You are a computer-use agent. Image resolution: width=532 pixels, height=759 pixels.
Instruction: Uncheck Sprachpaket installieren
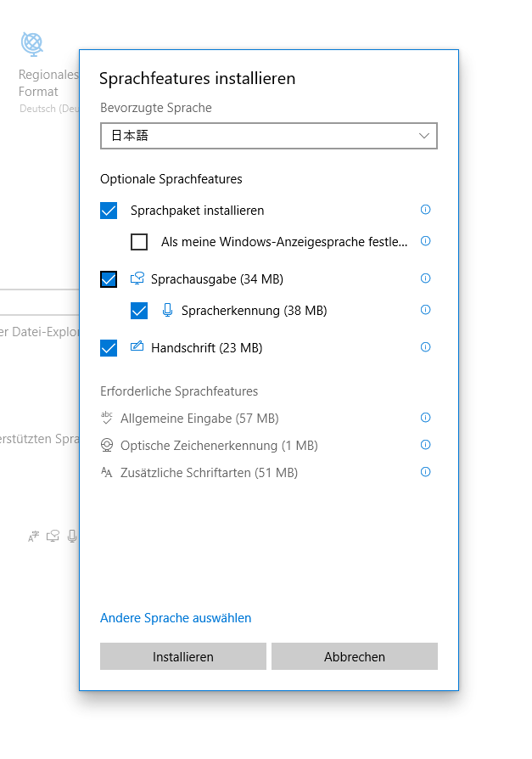[x=109, y=210]
